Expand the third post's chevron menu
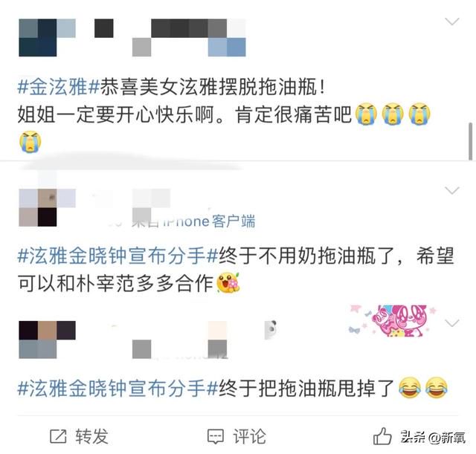The height and width of the screenshot is (454, 476). pyautogui.click(x=451, y=323)
